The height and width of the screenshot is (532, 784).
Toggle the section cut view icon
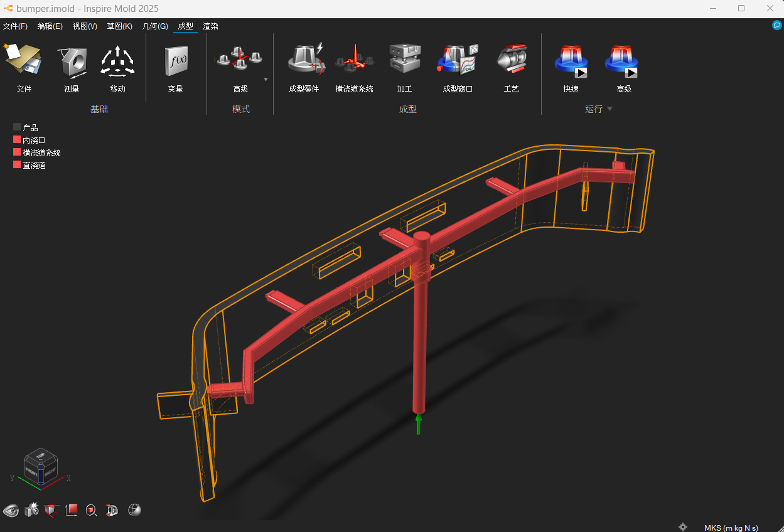point(51,510)
